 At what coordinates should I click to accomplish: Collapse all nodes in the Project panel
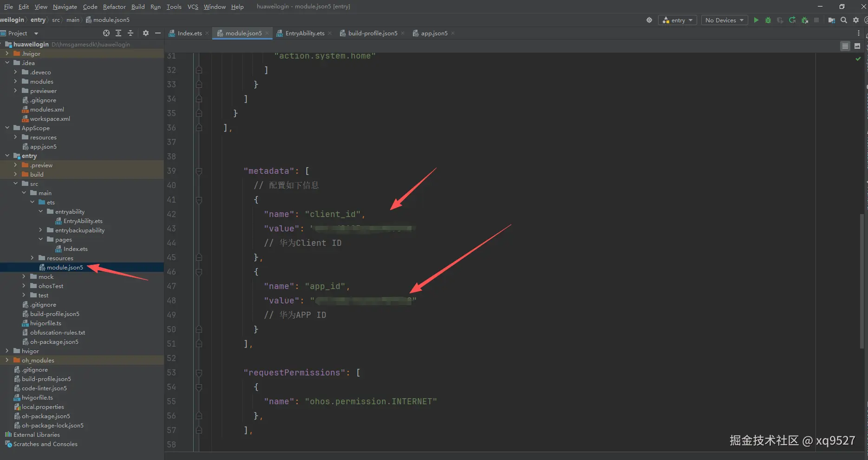131,33
